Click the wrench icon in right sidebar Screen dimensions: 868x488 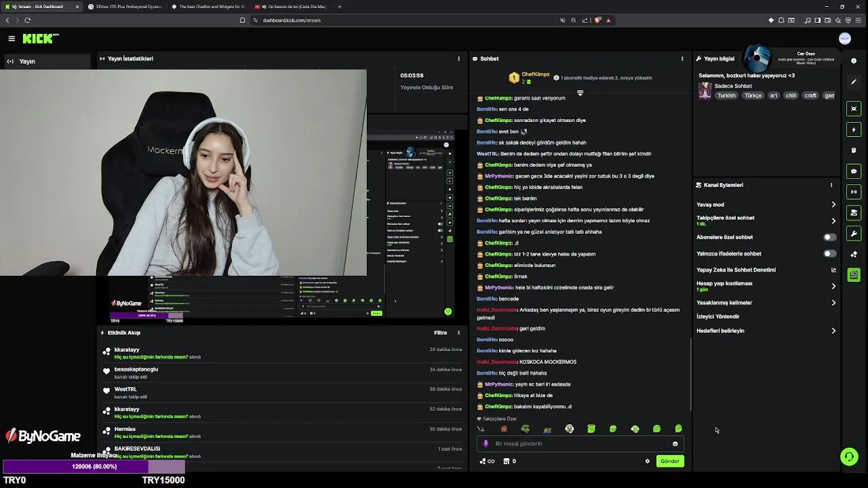coord(854,234)
